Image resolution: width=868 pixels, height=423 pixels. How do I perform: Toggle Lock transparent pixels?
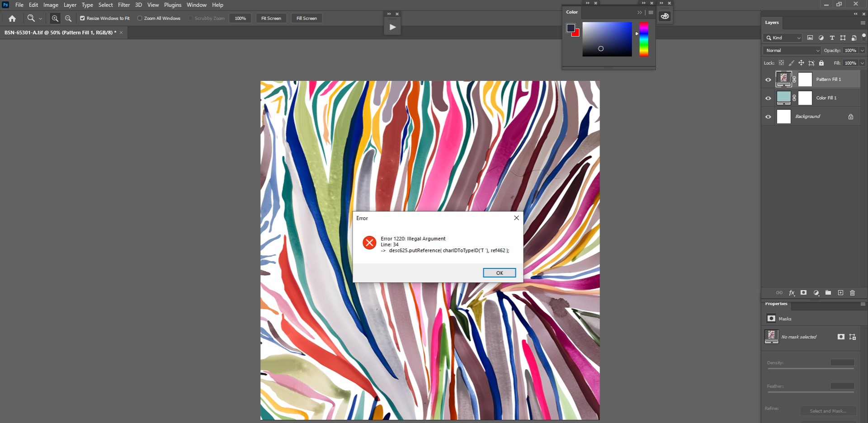click(782, 63)
